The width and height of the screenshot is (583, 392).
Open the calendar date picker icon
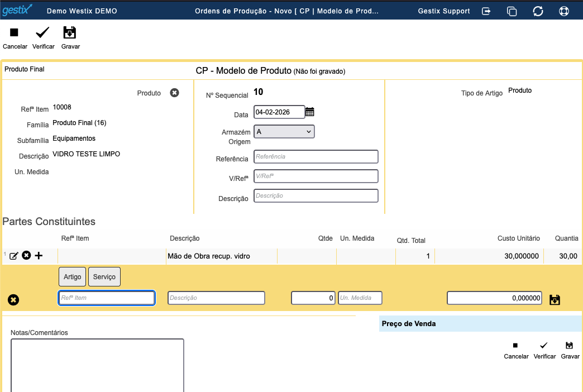click(310, 112)
